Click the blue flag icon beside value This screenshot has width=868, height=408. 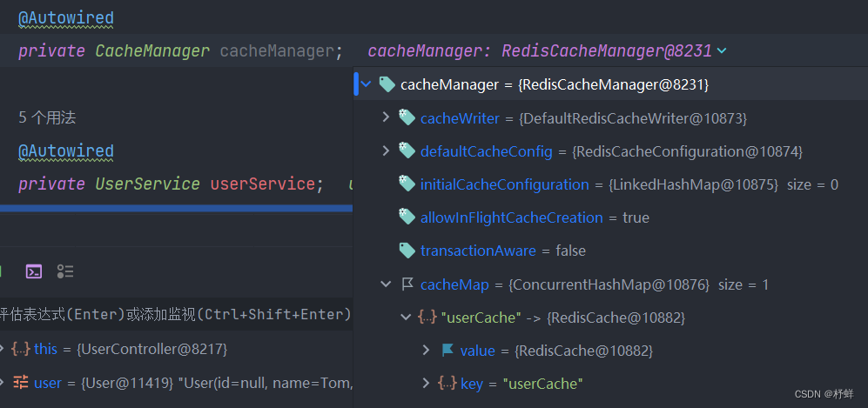(447, 351)
